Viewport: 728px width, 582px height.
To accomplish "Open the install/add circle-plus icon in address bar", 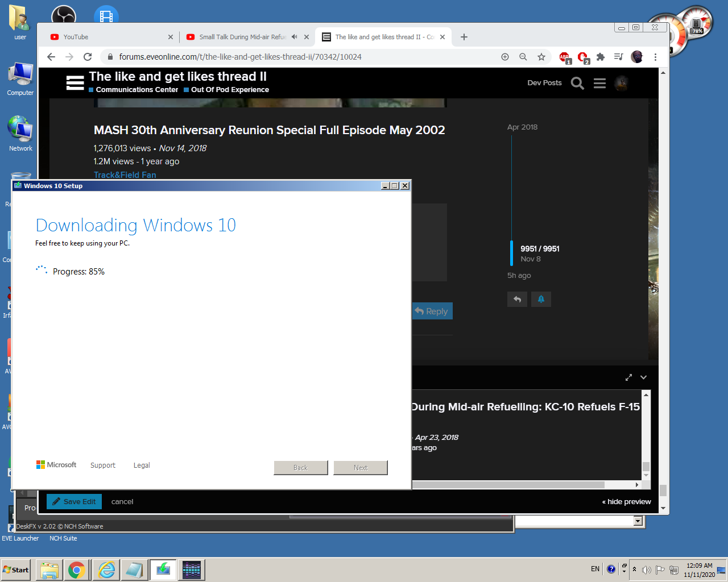I will (x=505, y=57).
